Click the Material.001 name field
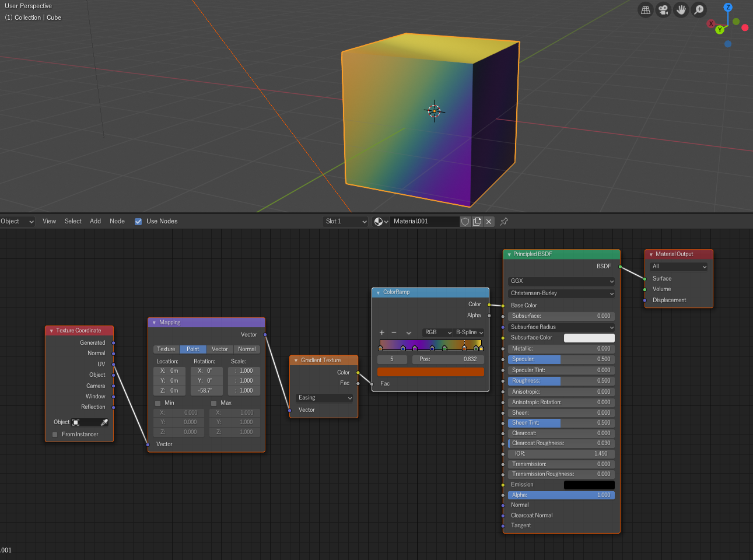753x560 pixels. pyautogui.click(x=424, y=222)
